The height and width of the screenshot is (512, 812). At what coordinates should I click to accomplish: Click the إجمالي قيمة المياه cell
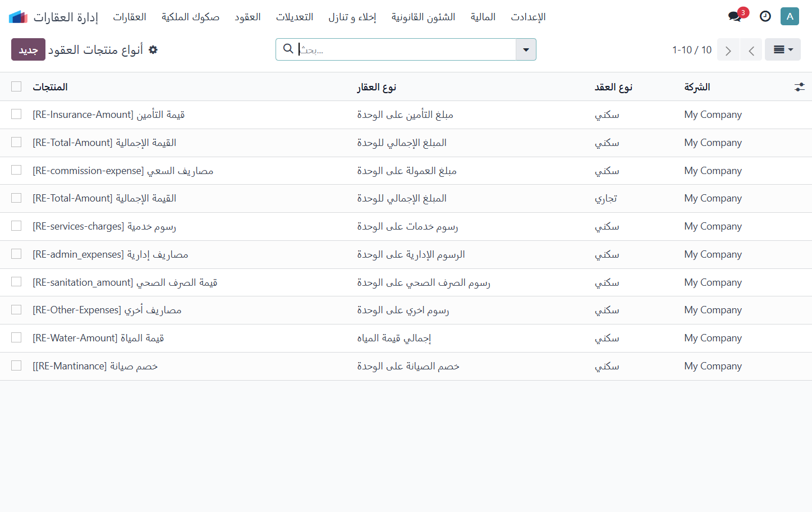coord(394,338)
